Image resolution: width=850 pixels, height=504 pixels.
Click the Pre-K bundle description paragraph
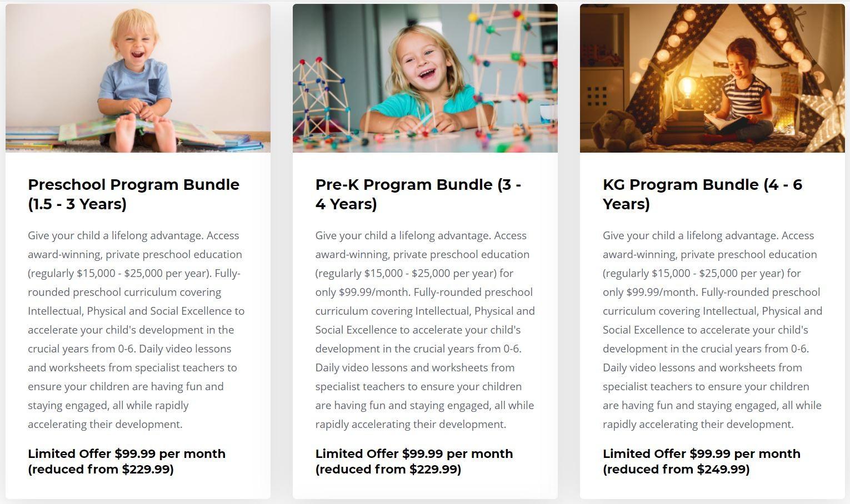(x=425, y=330)
